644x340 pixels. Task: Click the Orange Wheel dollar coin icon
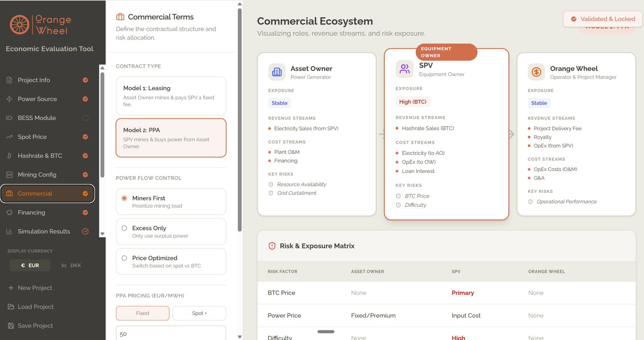536,72
